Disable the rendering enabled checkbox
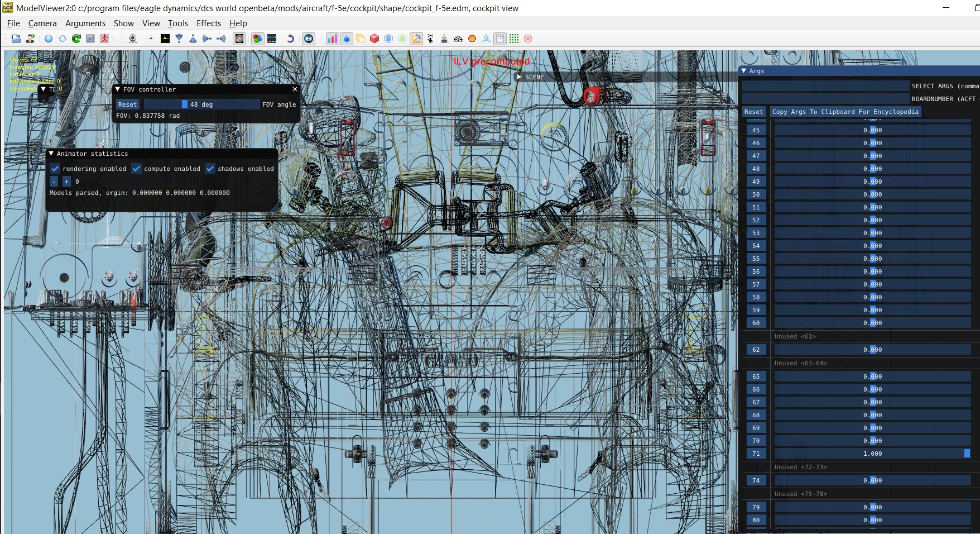980x534 pixels. [55, 169]
